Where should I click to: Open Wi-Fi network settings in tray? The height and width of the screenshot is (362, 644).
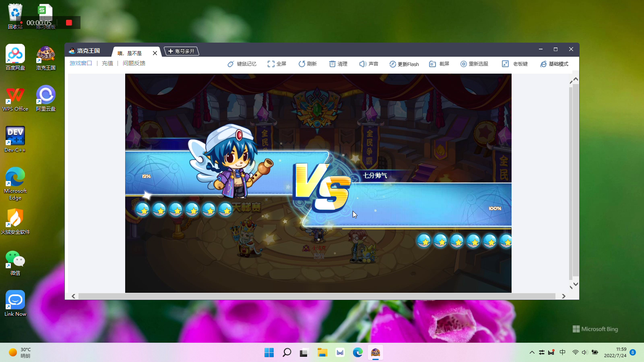tap(576, 352)
